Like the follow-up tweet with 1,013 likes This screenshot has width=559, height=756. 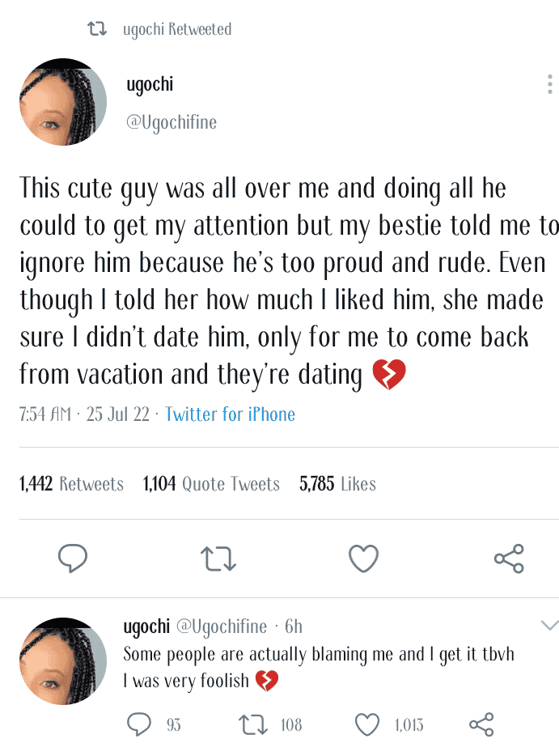367,724
